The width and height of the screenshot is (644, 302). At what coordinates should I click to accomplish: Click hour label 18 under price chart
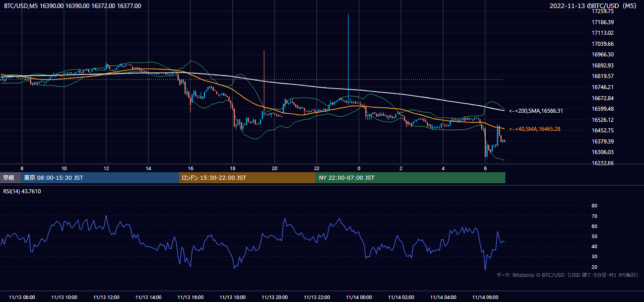pos(232,168)
